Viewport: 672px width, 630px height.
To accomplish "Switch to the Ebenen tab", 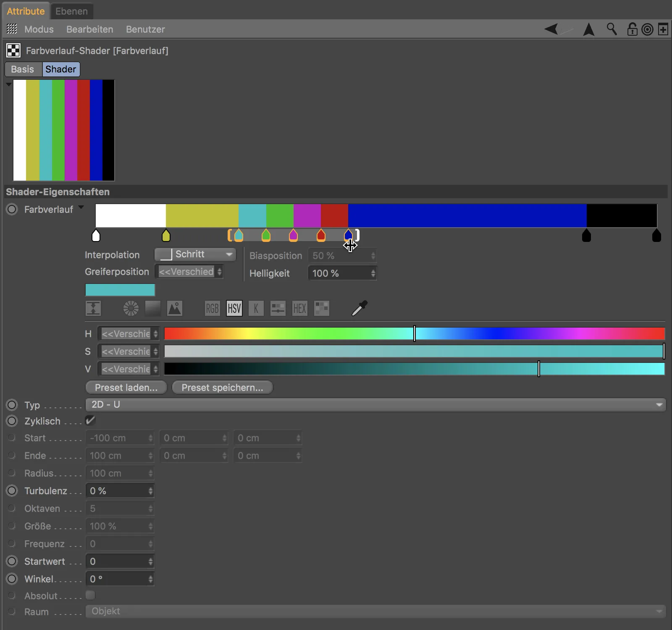I will pos(71,11).
